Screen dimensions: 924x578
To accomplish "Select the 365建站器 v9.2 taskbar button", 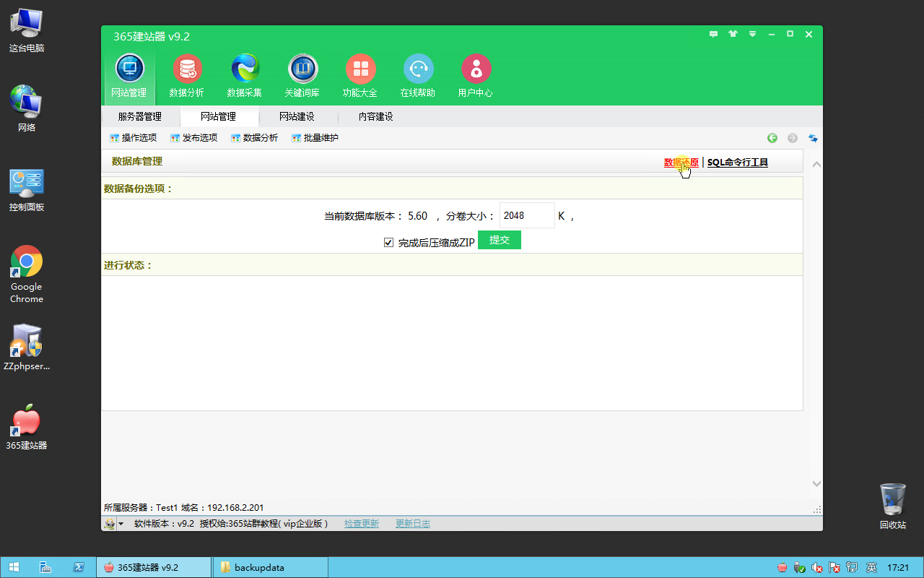I will click(x=154, y=567).
